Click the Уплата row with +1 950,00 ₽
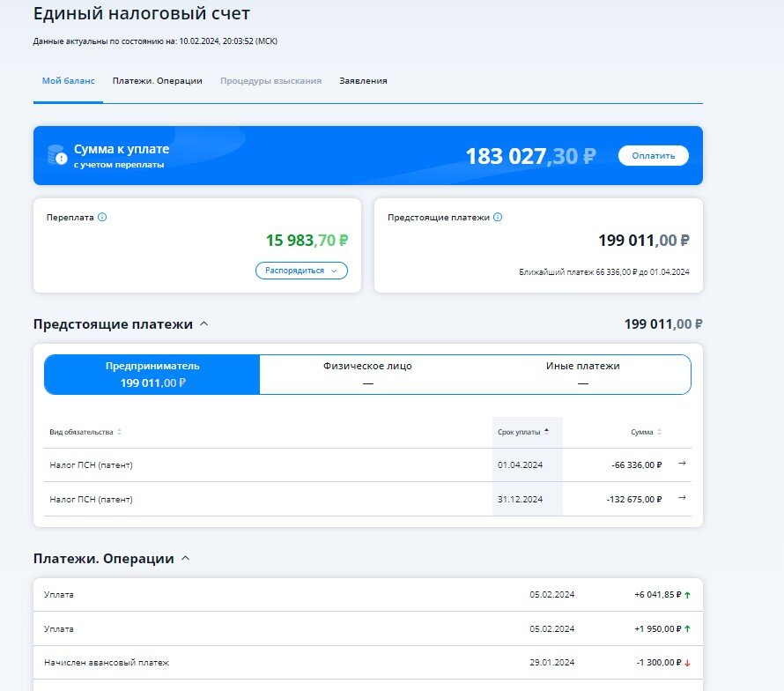 coord(367,628)
